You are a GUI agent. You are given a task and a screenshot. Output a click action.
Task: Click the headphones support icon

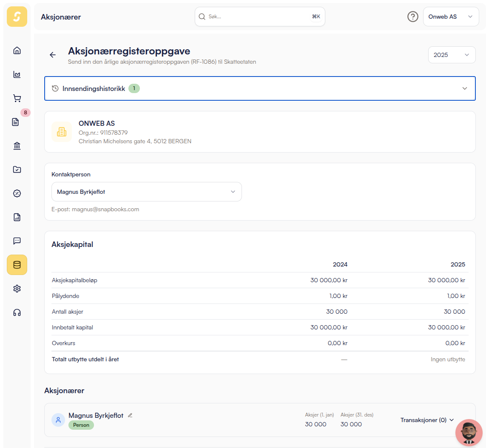coord(17,312)
